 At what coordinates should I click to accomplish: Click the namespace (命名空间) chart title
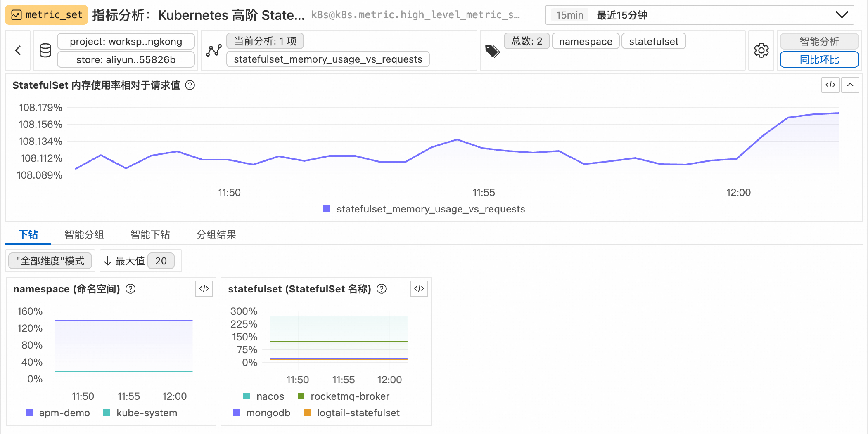pos(66,289)
